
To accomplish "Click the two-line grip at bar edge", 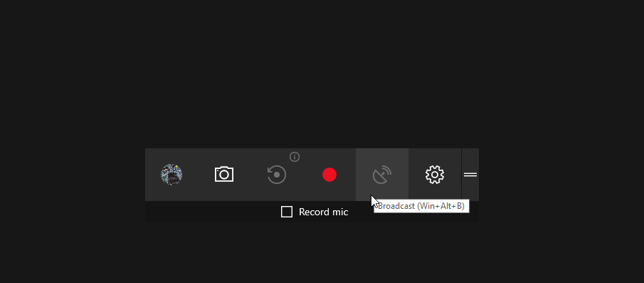I will [470, 175].
